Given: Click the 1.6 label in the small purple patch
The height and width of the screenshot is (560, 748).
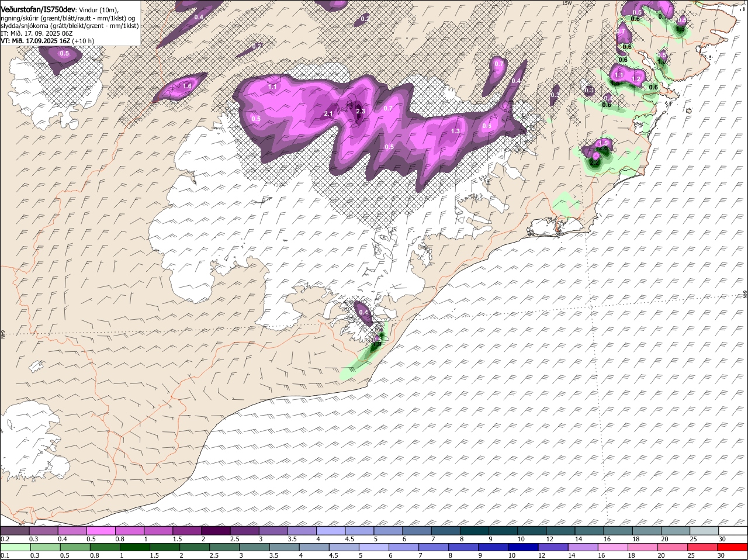Looking at the screenshot, I should click(x=188, y=86).
